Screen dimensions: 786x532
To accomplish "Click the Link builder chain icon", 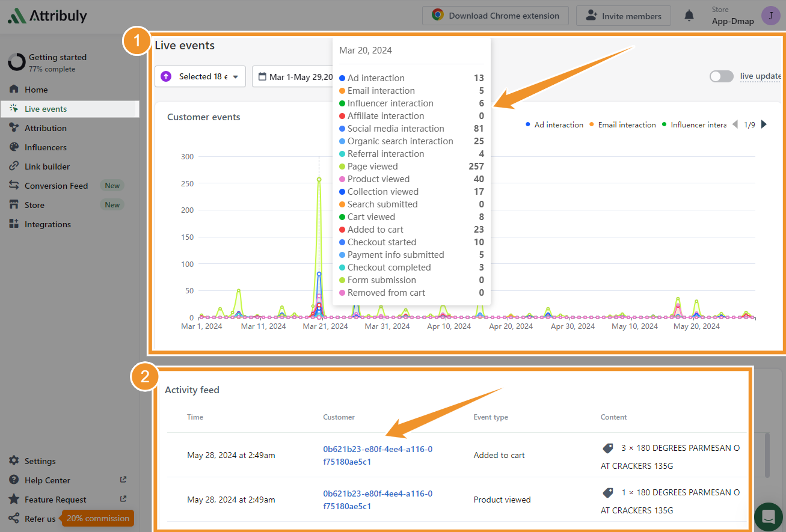I will pos(14,167).
